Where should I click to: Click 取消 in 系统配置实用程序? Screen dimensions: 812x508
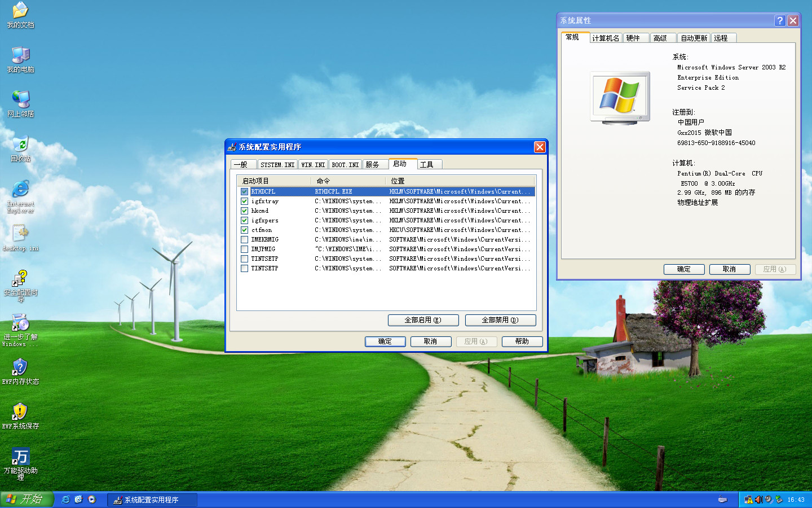[x=431, y=341]
